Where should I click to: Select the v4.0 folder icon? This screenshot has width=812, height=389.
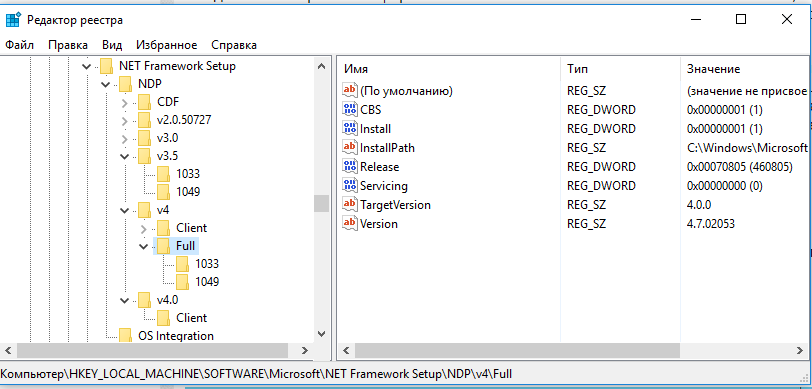144,300
